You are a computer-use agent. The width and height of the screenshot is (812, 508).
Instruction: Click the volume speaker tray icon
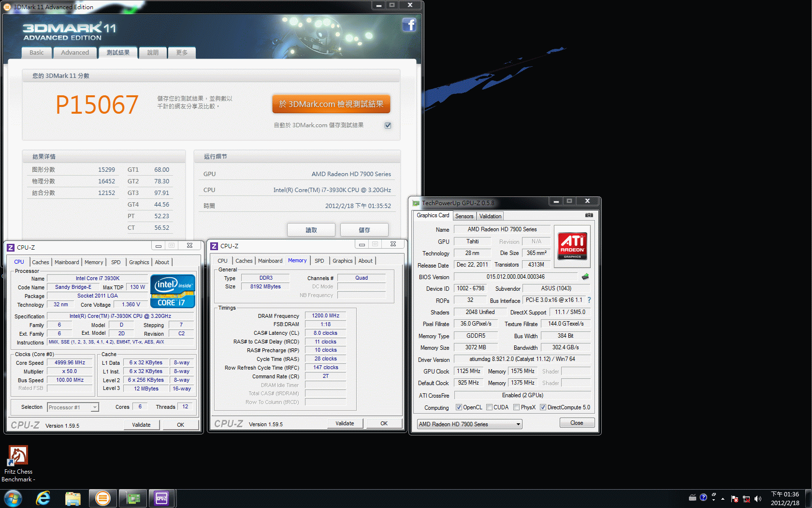757,498
